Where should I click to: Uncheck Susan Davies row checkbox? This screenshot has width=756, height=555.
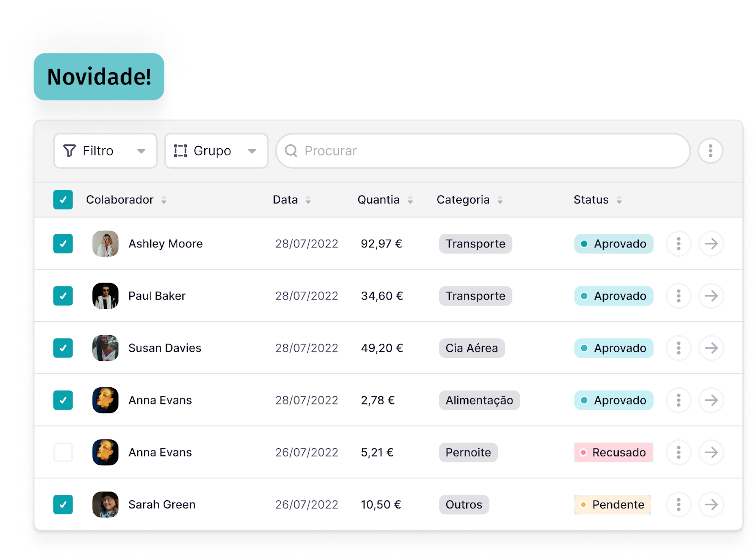pos(63,348)
